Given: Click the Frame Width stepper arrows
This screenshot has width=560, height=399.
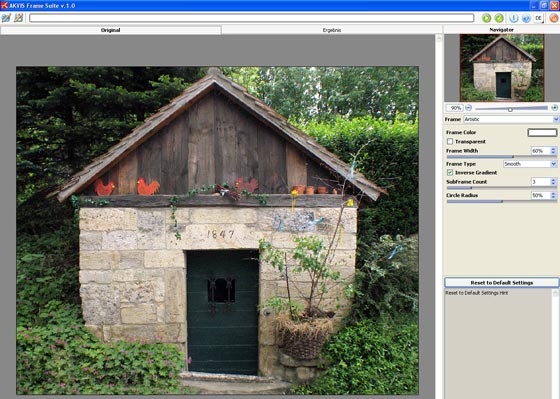Looking at the screenshot, I should pyautogui.click(x=554, y=151).
